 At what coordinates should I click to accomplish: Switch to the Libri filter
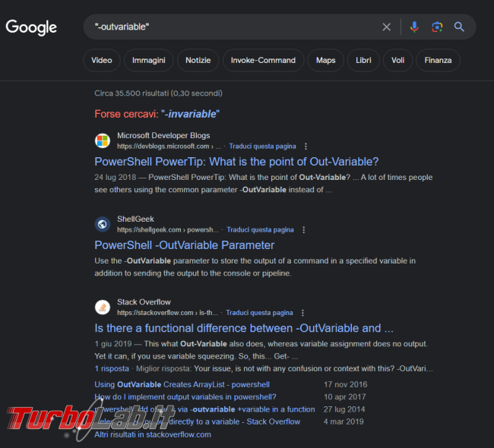click(x=363, y=60)
